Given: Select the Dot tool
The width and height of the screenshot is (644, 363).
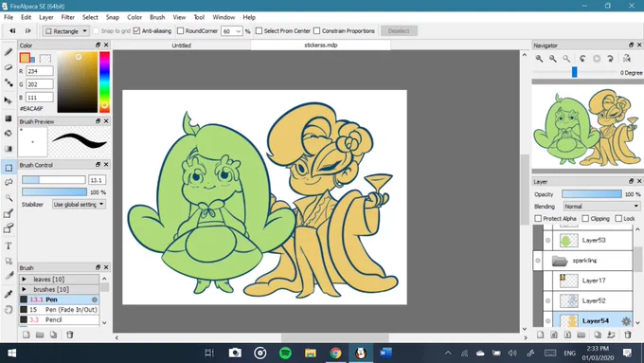Looking at the screenshot, I should [9, 82].
